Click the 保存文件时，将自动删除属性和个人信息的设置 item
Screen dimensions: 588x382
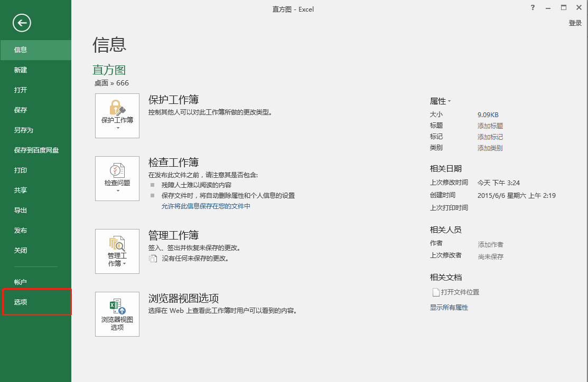click(x=228, y=196)
